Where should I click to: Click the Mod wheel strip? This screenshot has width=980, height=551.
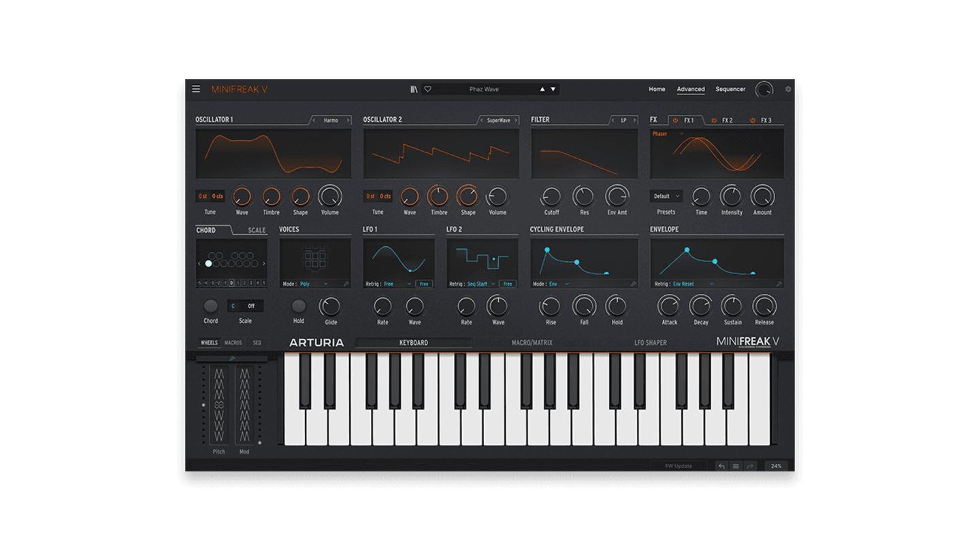[244, 405]
